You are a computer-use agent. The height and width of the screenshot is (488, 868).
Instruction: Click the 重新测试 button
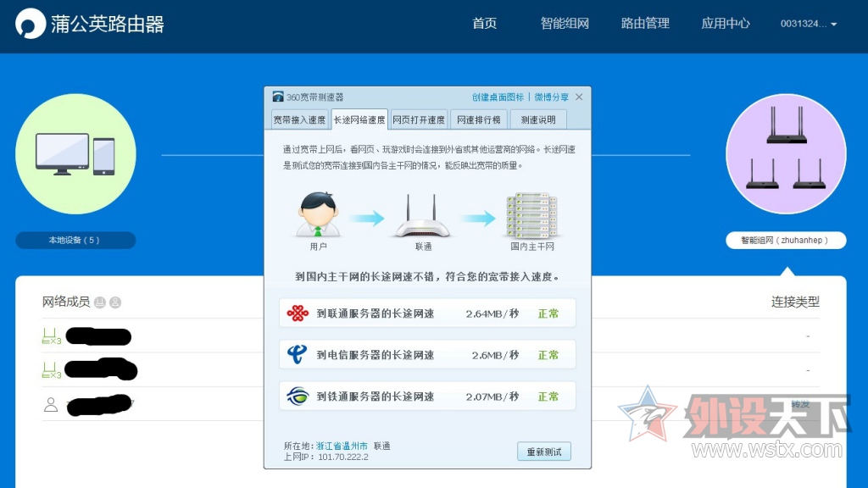544,452
